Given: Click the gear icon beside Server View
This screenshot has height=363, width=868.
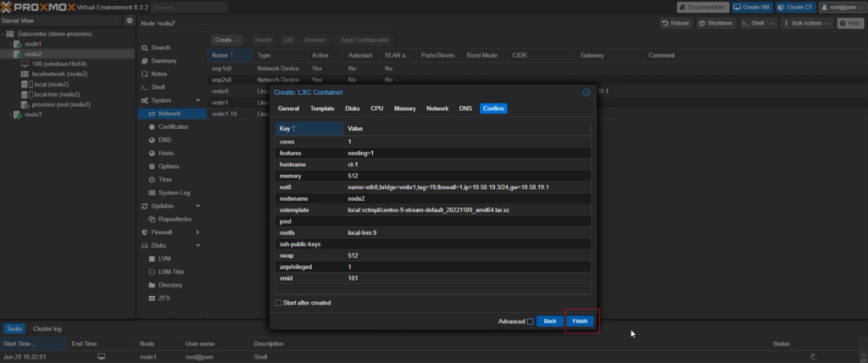Looking at the screenshot, I should (x=130, y=20).
